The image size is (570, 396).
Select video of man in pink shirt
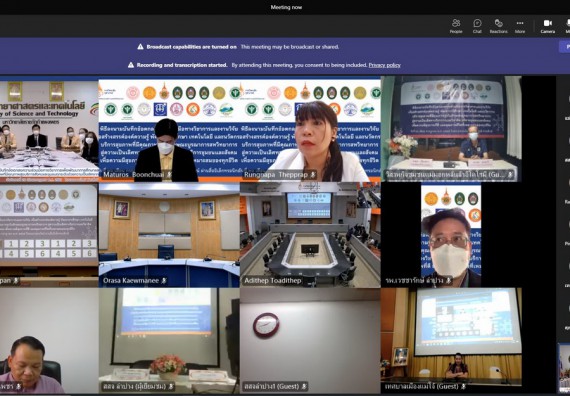[x=49, y=340]
